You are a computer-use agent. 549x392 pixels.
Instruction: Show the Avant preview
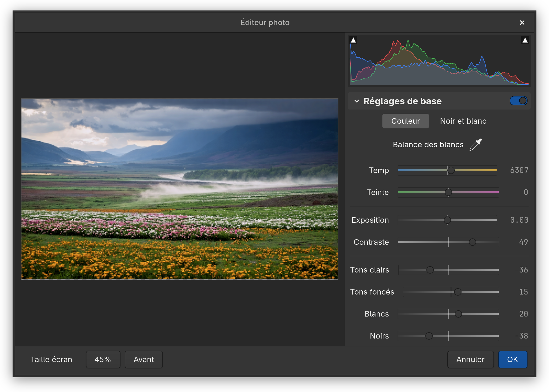point(144,360)
